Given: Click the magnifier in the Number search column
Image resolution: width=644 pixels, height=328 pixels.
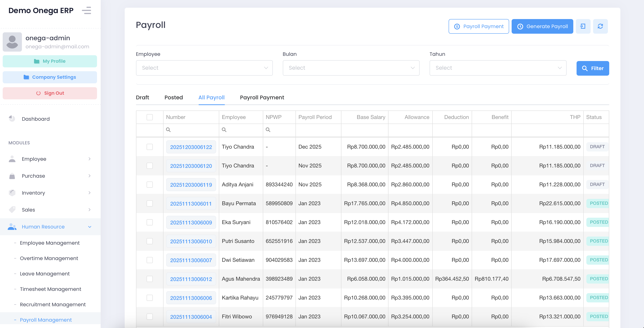Looking at the screenshot, I should click(168, 130).
